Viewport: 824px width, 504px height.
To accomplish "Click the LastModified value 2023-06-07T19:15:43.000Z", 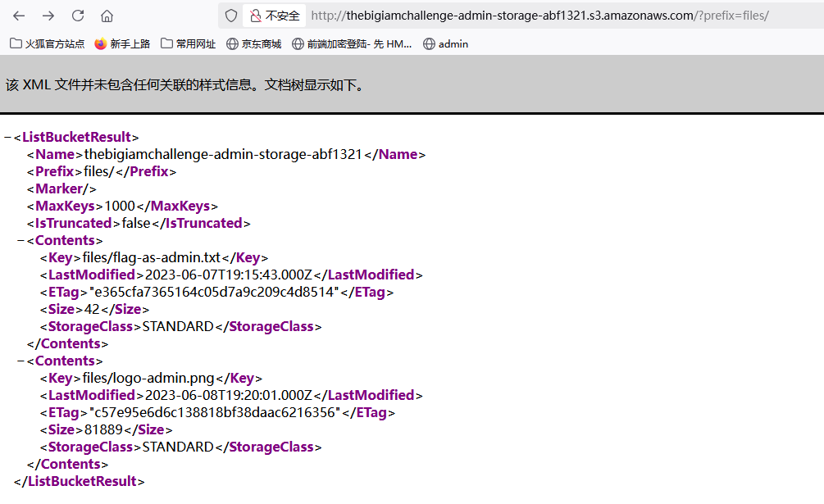I will click(x=229, y=275).
